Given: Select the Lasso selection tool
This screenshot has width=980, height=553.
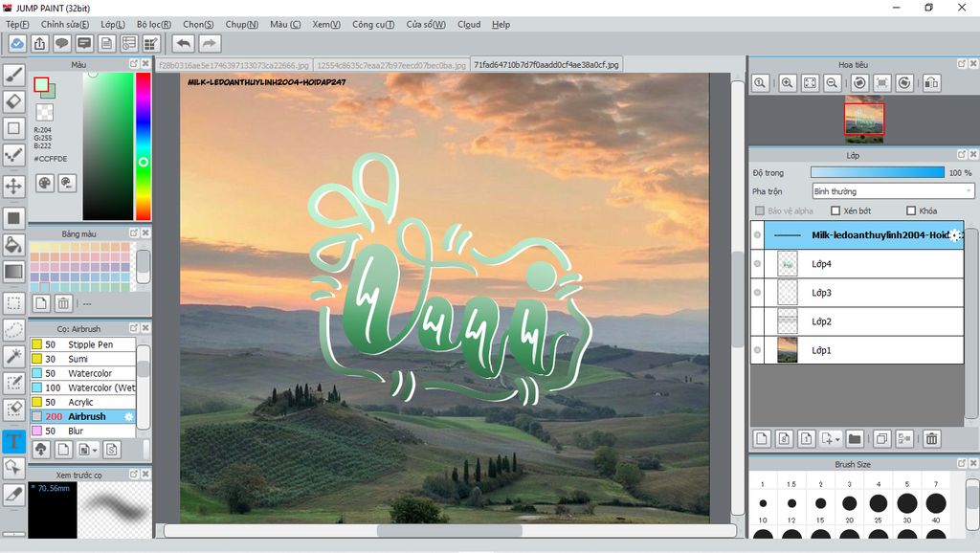Looking at the screenshot, I should [x=13, y=329].
